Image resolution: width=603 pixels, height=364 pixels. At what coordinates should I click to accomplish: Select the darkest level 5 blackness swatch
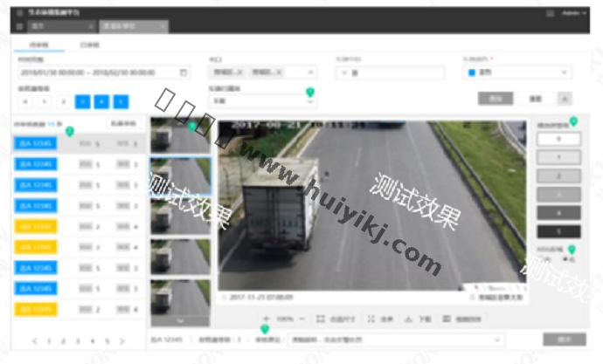pyautogui.click(x=554, y=231)
